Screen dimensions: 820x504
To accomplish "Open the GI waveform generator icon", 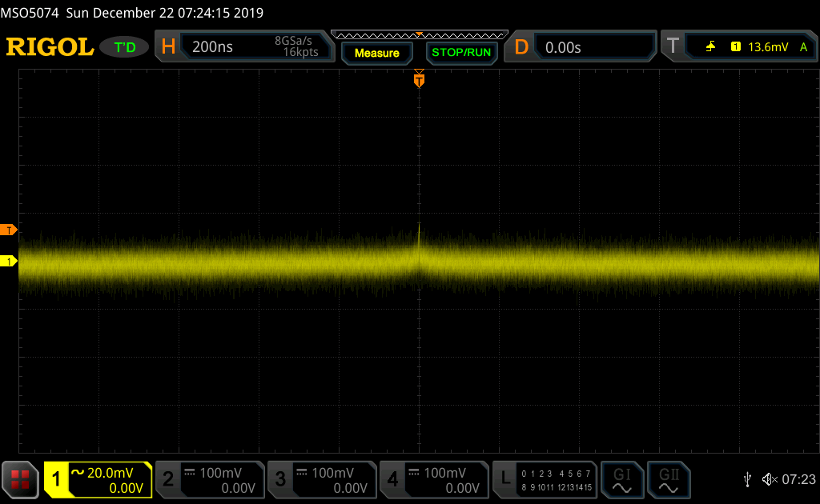I will [x=621, y=479].
